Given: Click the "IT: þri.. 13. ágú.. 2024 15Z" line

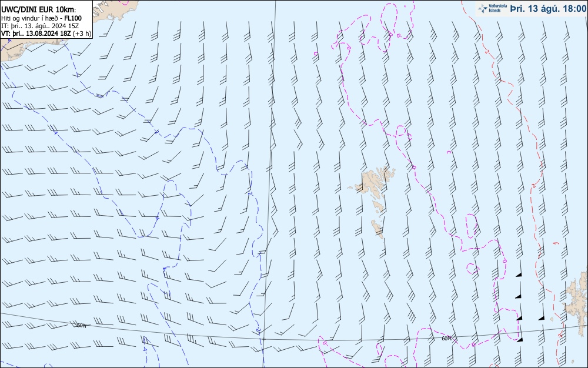Looking at the screenshot, I should coord(40,25).
